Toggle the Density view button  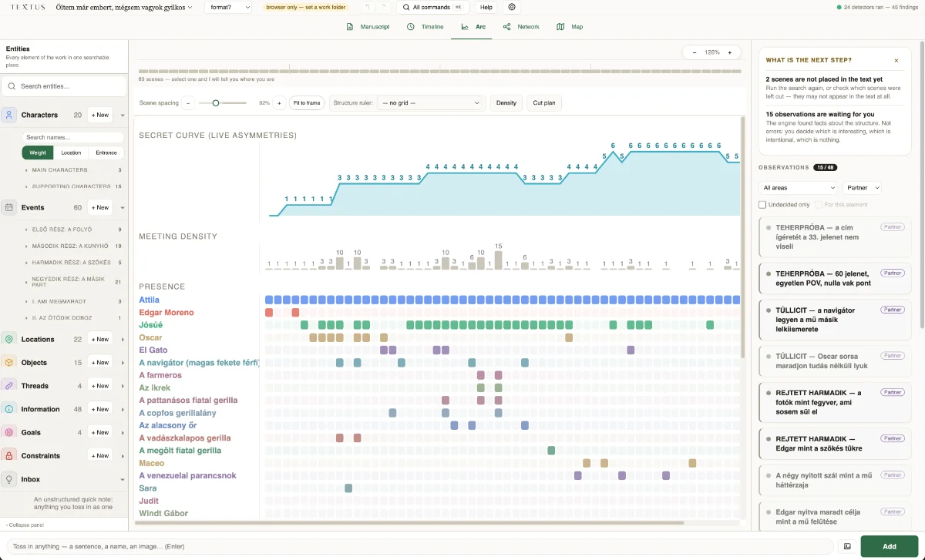(506, 102)
